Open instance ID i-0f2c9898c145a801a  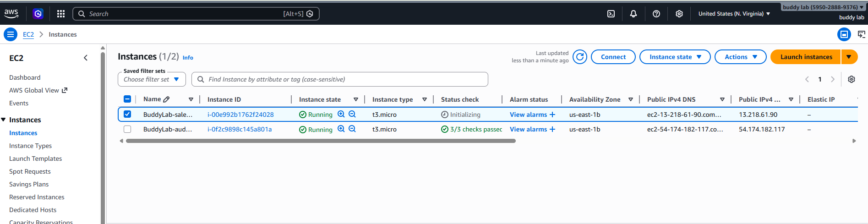point(240,129)
